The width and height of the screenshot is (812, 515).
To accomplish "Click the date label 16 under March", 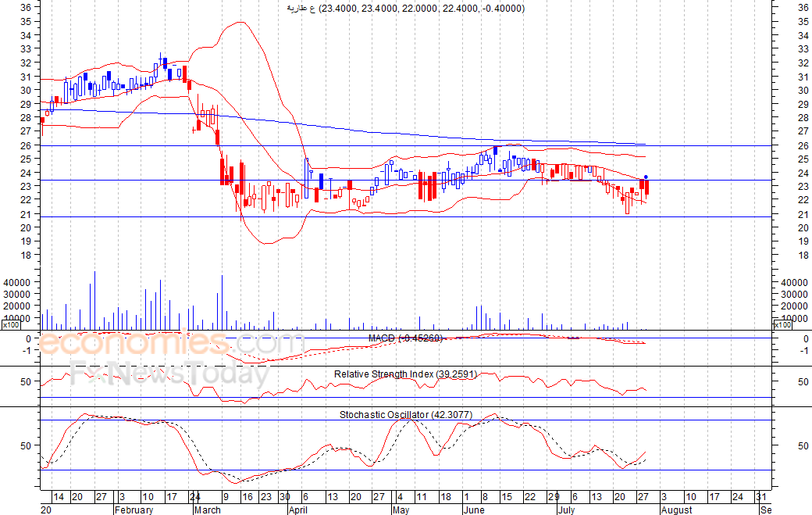I will (248, 497).
